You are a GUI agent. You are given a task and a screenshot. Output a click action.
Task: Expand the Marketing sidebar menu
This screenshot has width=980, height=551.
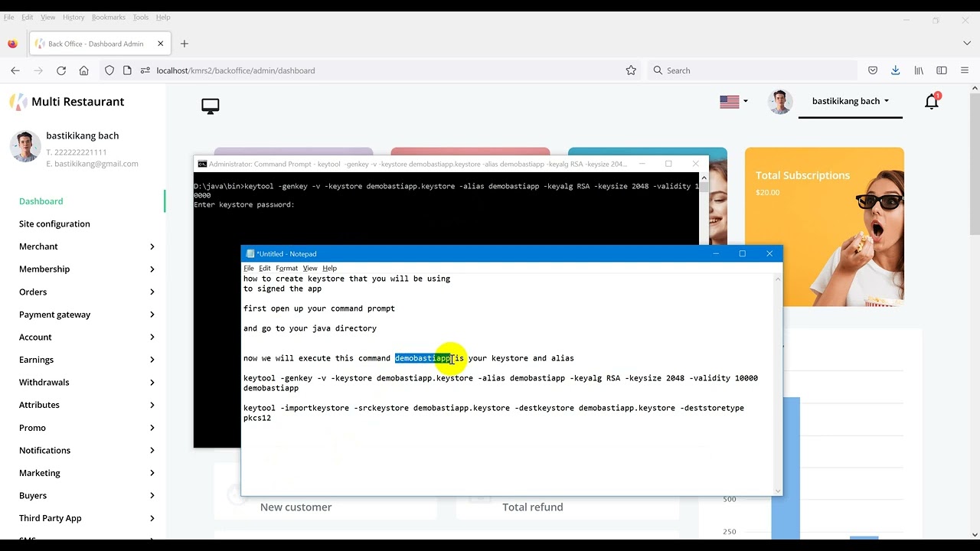[x=87, y=473]
